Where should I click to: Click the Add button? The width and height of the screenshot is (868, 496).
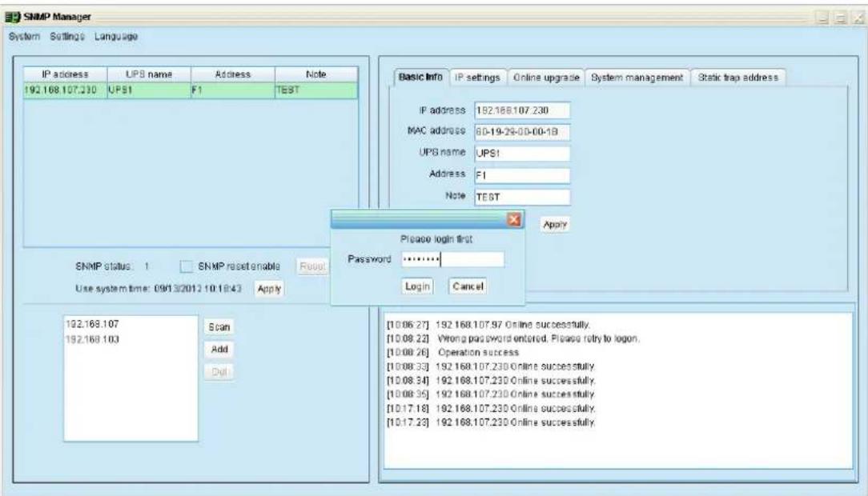(x=219, y=350)
